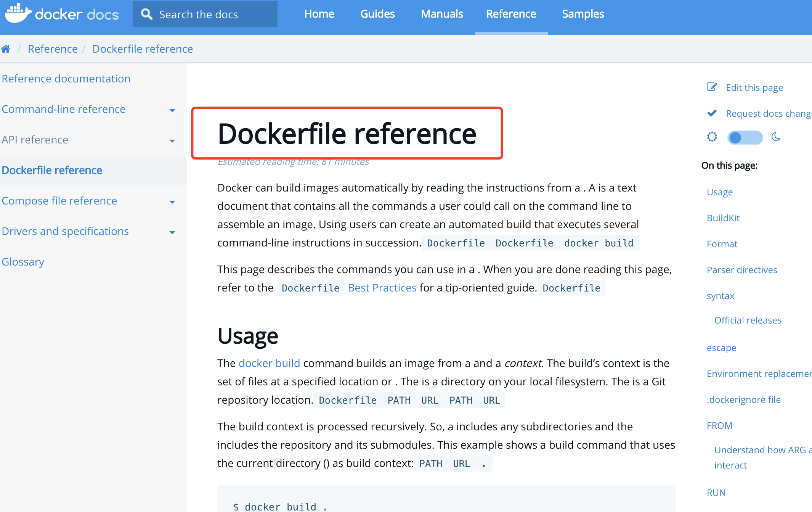This screenshot has height=512, width=812.
Task: Expand the API reference arrow
Action: point(172,141)
